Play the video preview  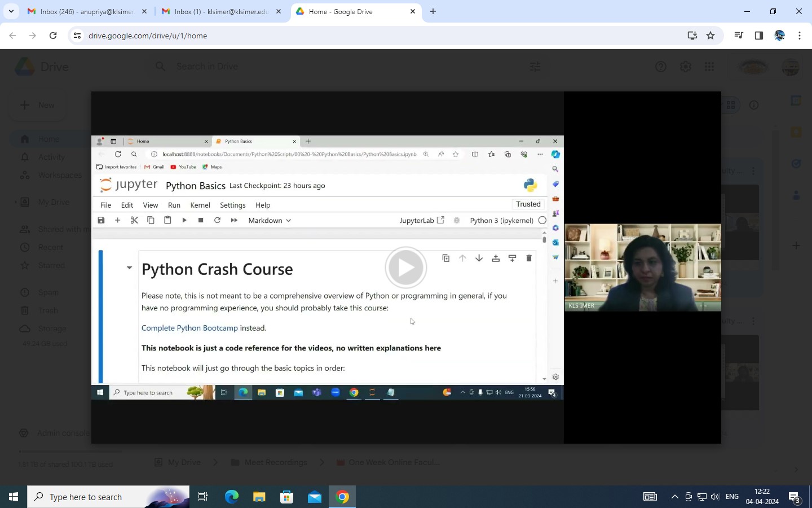[405, 268]
